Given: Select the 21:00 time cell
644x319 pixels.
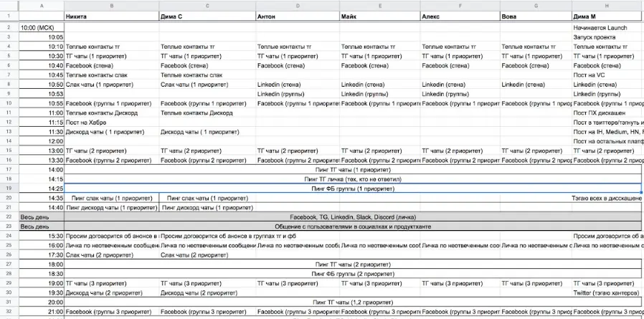Looking at the screenshot, I should [x=42, y=312].
